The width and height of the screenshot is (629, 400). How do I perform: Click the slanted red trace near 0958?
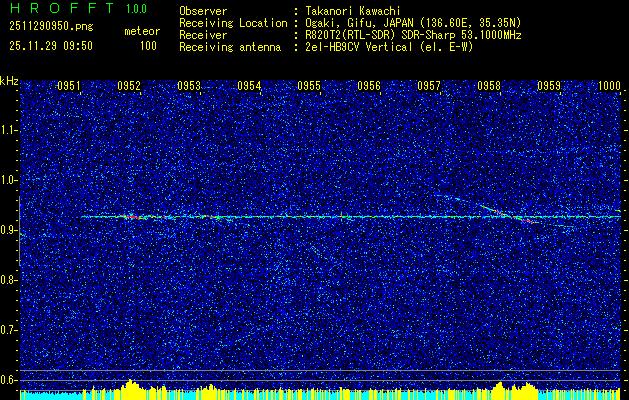click(x=509, y=215)
